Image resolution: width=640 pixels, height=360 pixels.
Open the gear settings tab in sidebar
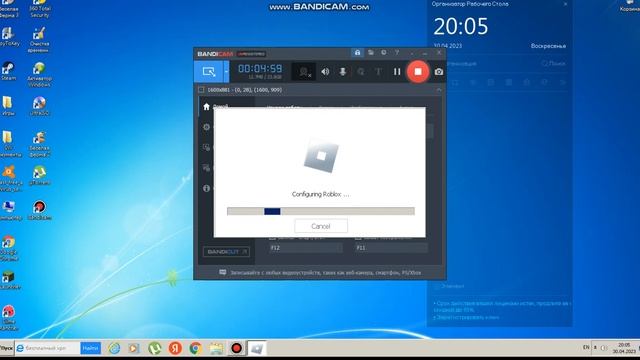pos(207,127)
